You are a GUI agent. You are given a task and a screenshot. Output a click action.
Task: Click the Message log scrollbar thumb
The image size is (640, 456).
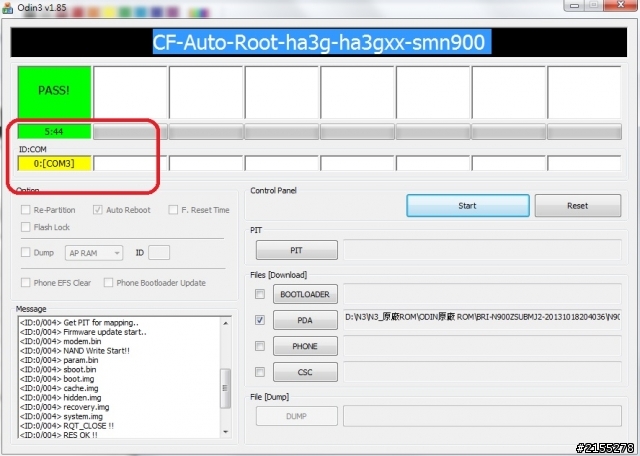(225, 388)
